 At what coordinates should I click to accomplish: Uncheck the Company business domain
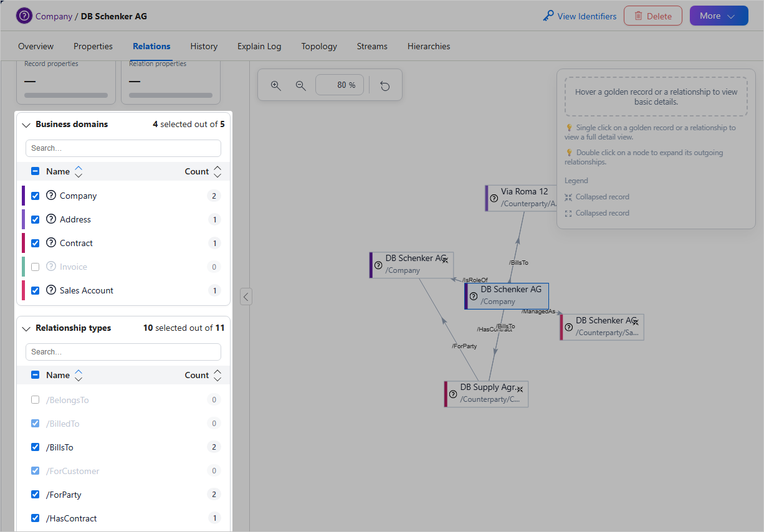coord(36,196)
